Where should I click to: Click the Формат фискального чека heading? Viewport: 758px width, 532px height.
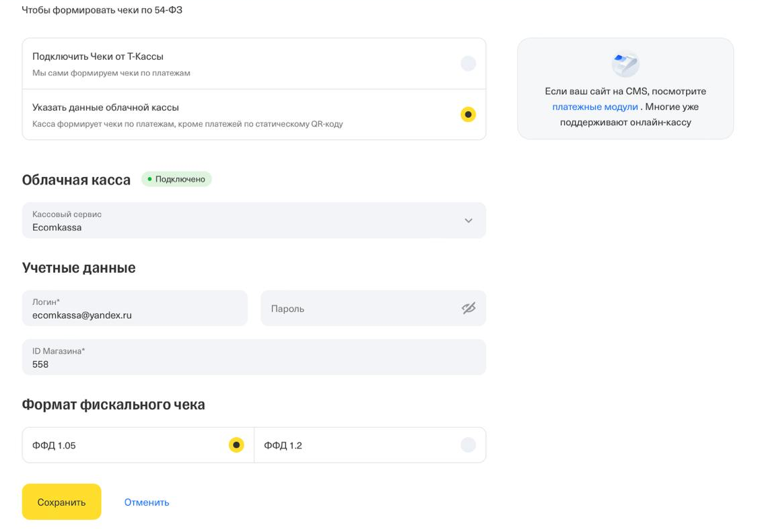coord(113,405)
